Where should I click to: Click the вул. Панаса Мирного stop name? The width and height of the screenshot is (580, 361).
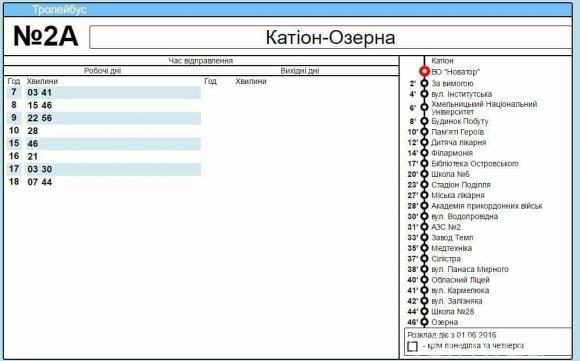point(470,269)
